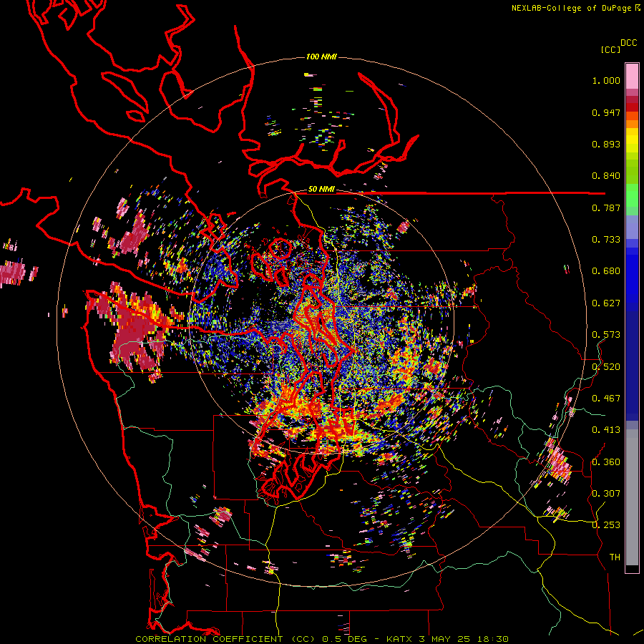Image resolution: width=644 pixels, height=644 pixels.
Task: Select the 0.680 scale value
Action: [x=606, y=271]
